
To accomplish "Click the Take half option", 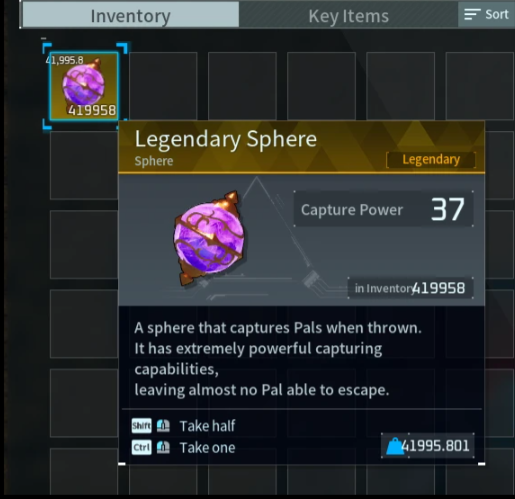I will point(207,426).
